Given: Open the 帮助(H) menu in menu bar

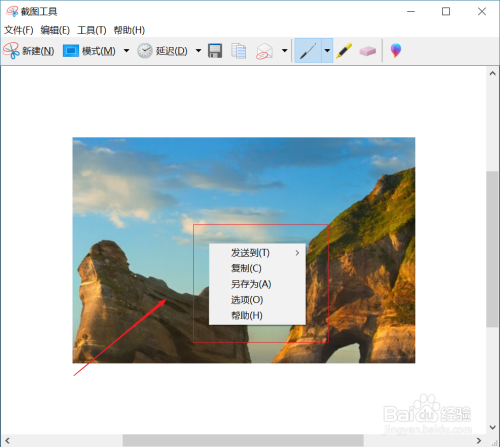Looking at the screenshot, I should click(129, 30).
